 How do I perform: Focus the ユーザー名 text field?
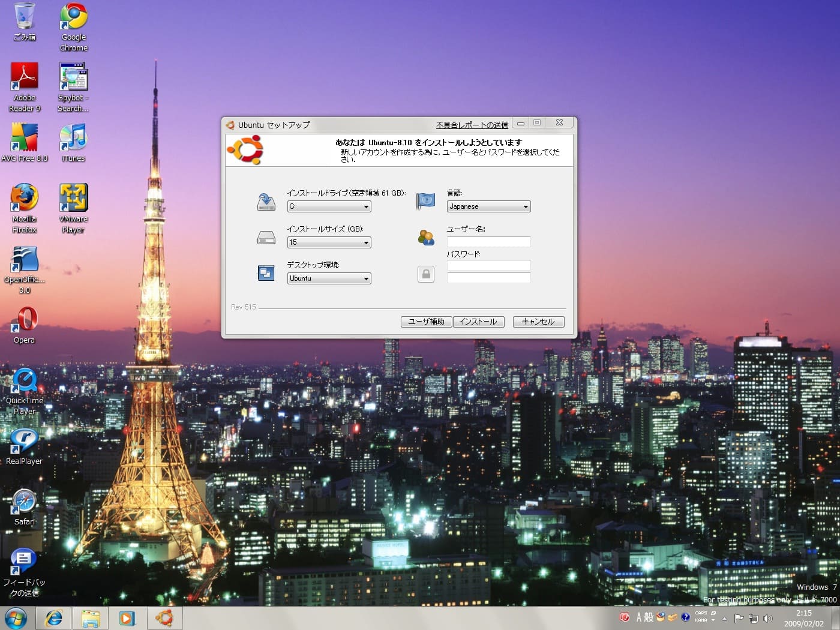[x=488, y=242]
